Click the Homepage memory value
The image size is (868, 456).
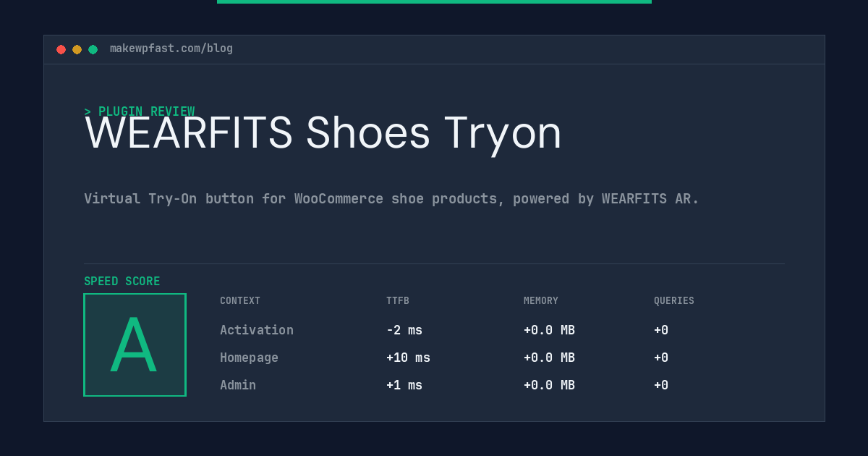tap(549, 358)
